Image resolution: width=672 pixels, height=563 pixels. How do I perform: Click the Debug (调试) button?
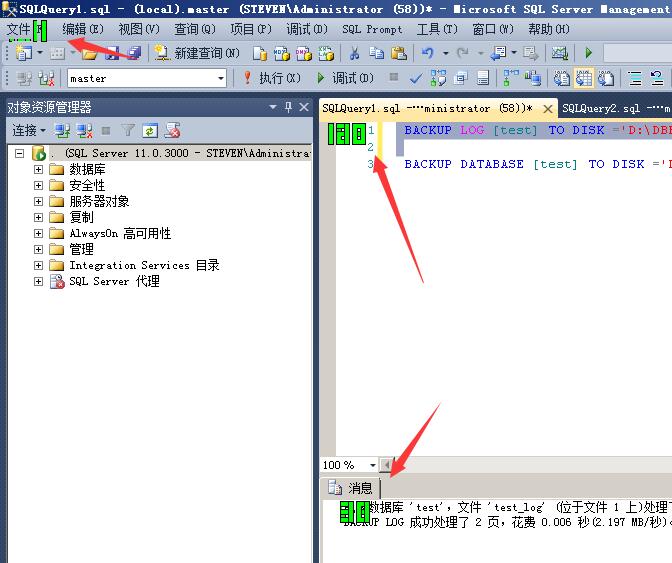tap(345, 78)
